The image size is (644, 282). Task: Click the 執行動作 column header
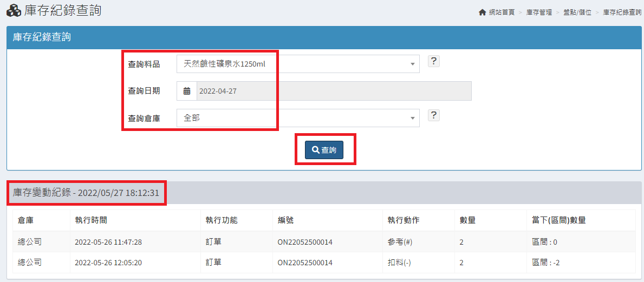click(403, 220)
